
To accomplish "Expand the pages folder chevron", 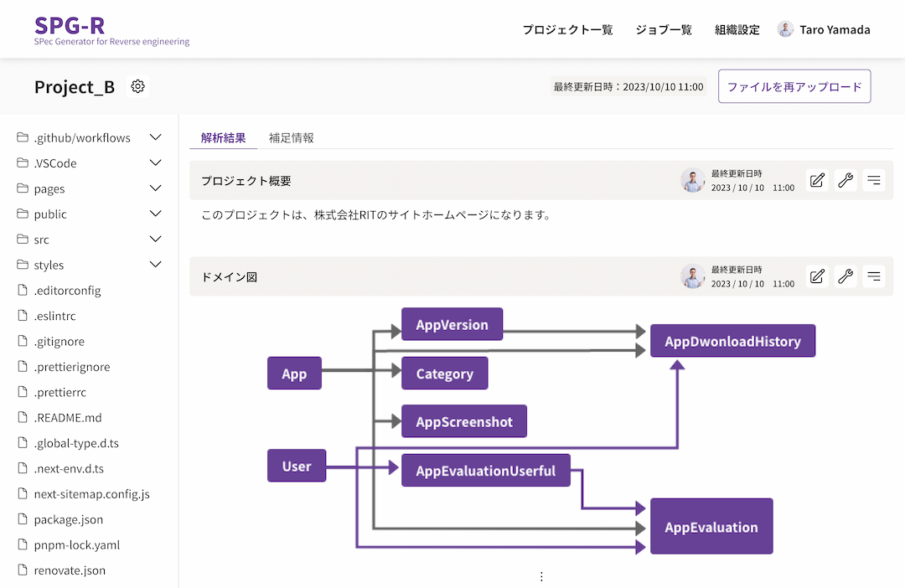I will point(155,188).
